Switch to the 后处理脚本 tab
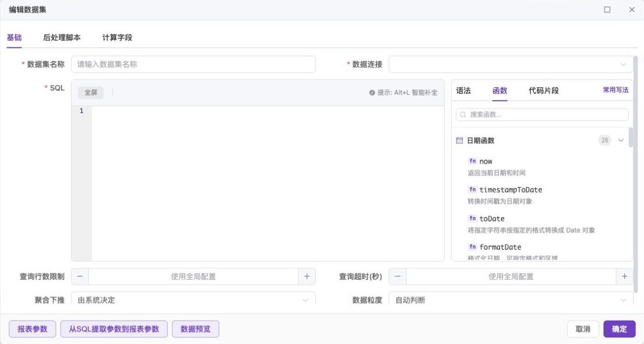This screenshot has height=344, width=644. coord(62,38)
